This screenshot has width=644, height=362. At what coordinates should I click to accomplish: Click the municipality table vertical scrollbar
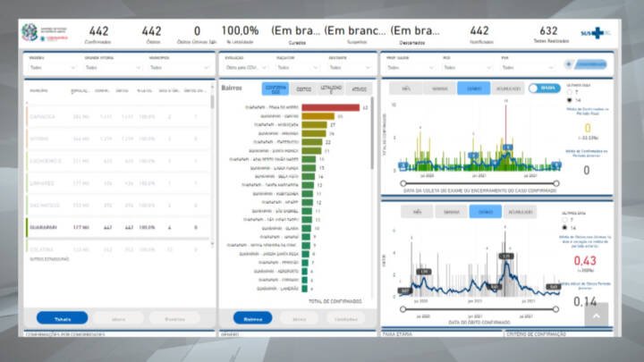212,101
